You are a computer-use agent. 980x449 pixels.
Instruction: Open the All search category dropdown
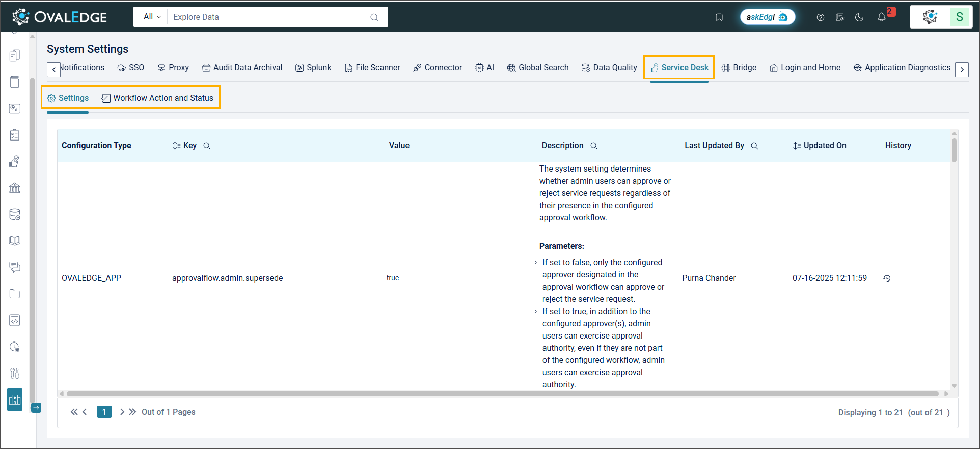tap(152, 17)
